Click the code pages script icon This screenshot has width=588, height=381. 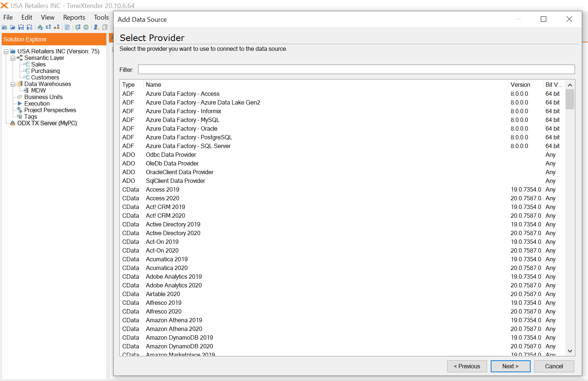point(105,27)
